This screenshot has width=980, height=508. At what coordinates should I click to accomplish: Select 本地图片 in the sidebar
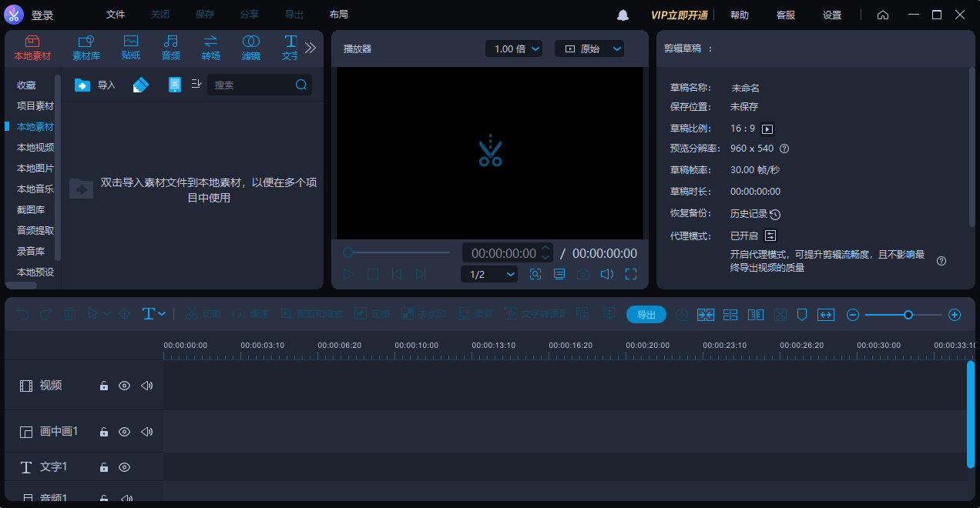[35, 169]
